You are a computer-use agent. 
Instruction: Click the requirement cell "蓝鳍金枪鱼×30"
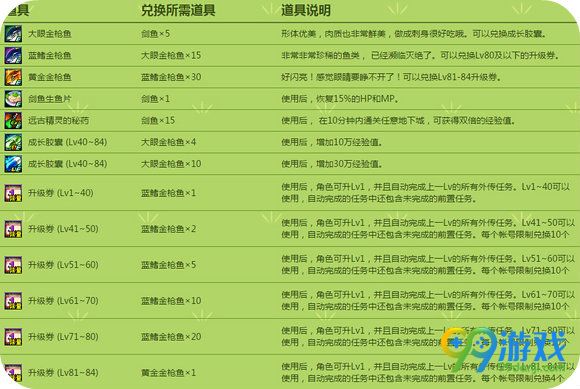click(171, 77)
